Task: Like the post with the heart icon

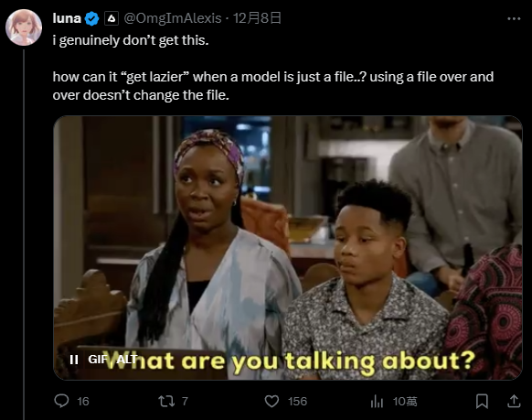Action: click(x=271, y=402)
